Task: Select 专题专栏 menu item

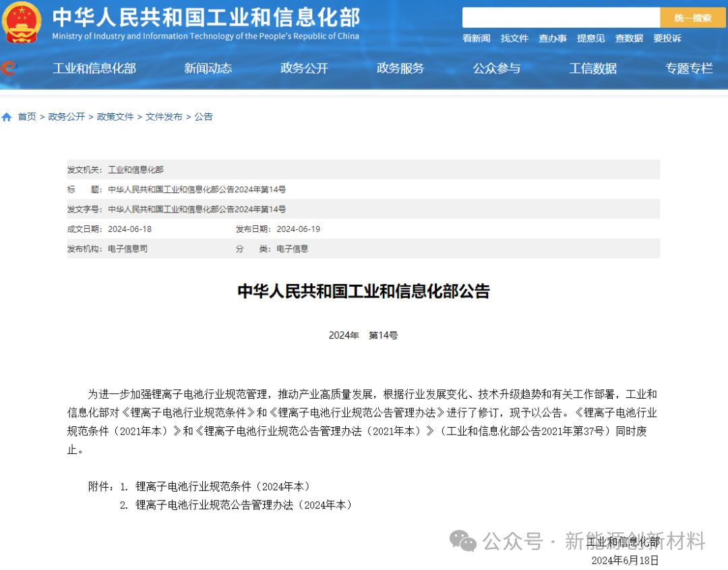Action: coord(689,69)
